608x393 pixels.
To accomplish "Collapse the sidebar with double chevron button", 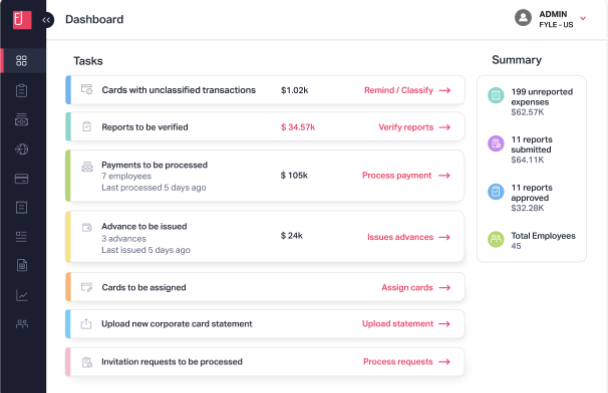I will point(47,20).
